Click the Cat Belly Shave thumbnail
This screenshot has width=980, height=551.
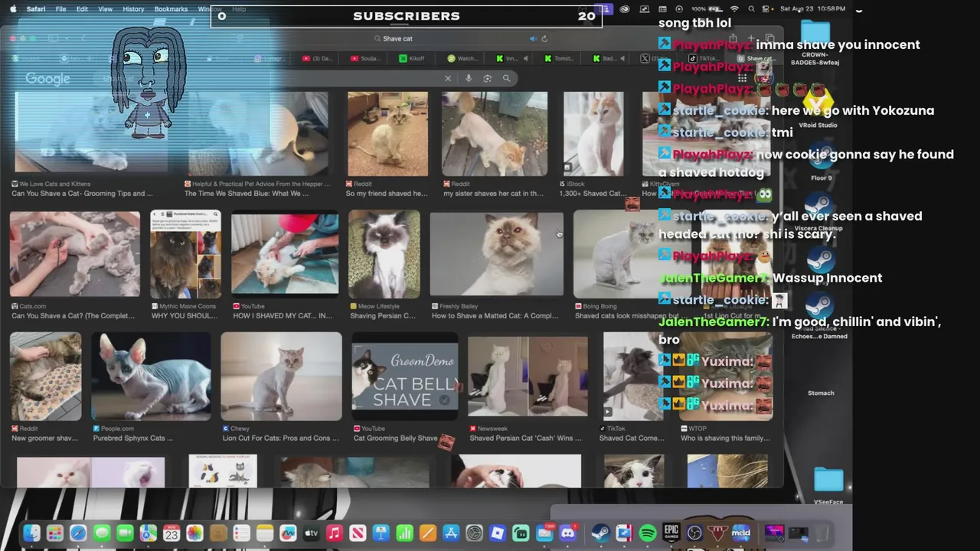point(404,377)
